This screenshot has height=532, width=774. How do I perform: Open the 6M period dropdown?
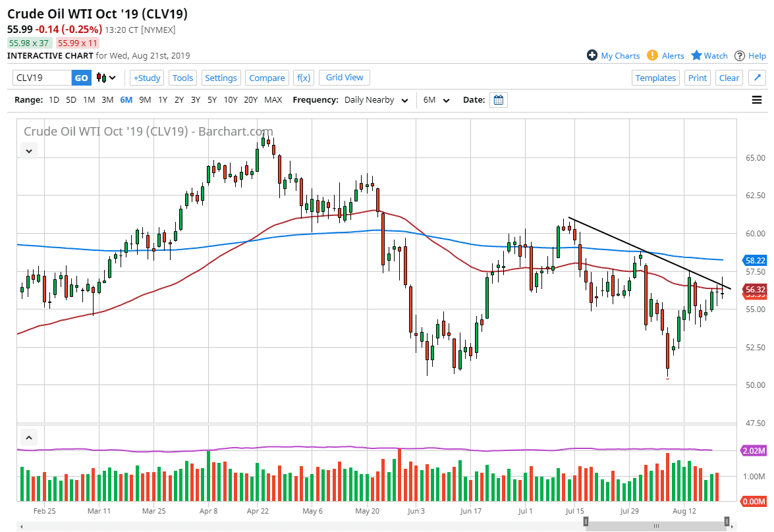point(436,100)
